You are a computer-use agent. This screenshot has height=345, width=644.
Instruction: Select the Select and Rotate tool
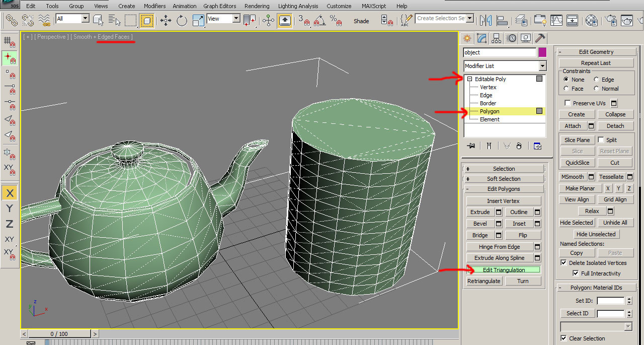click(x=182, y=21)
